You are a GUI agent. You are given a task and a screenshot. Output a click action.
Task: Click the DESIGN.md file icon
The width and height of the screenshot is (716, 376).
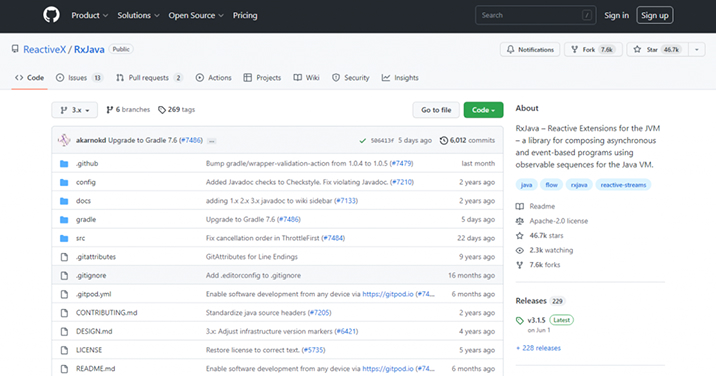tap(64, 332)
